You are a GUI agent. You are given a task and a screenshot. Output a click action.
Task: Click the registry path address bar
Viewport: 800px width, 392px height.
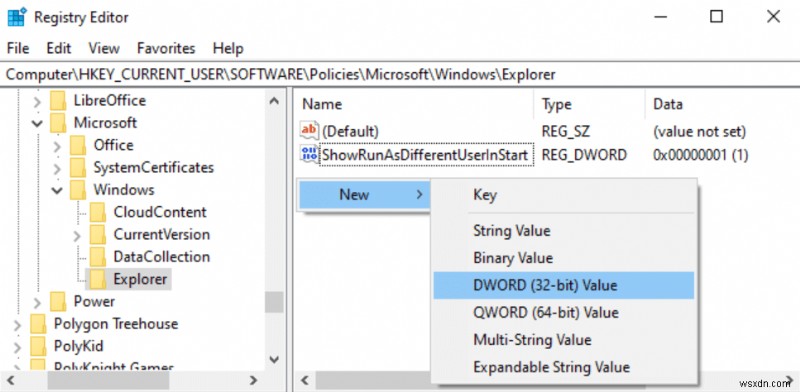[400, 75]
